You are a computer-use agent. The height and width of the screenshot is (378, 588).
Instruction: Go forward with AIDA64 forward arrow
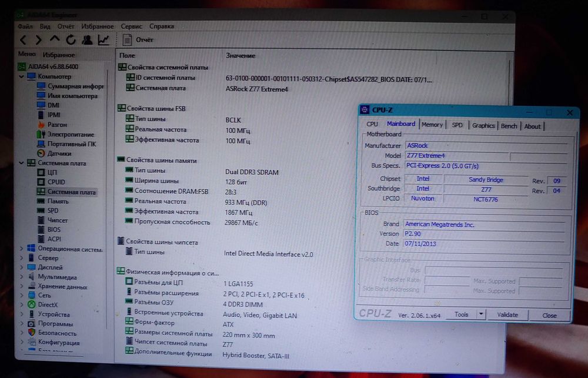point(39,40)
